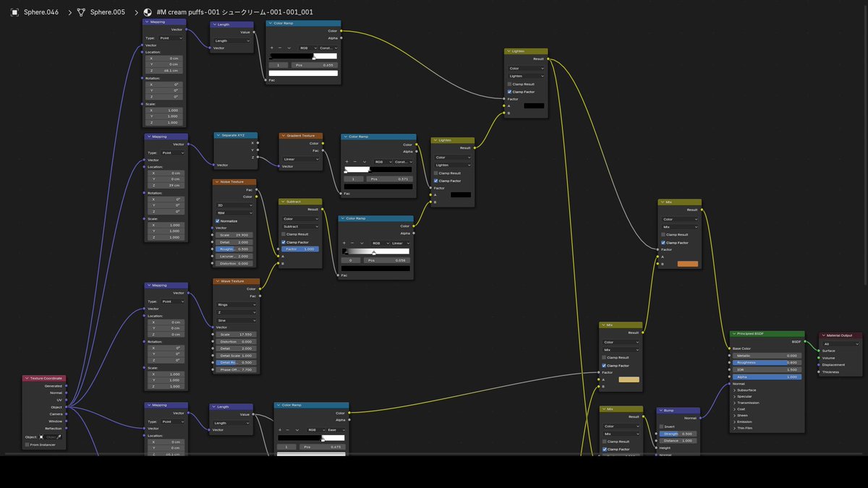
Task: Add a stop on Color Ramp with Pos 0.056
Action: point(344,243)
